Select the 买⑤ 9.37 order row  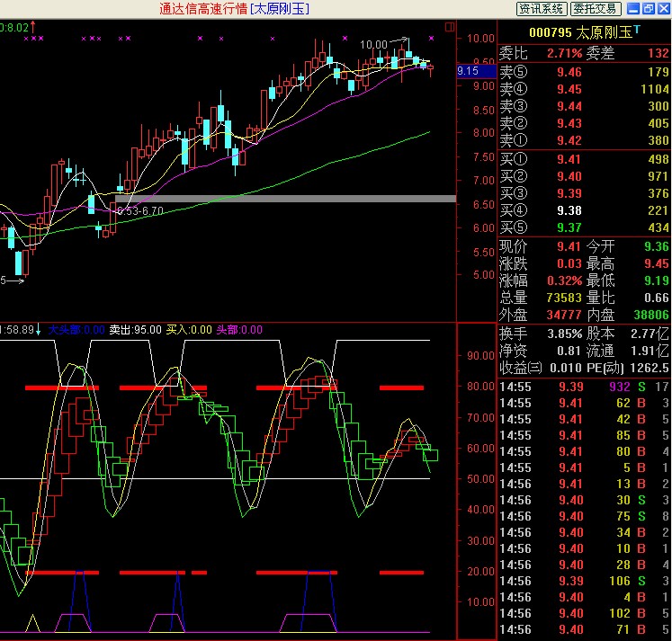[584, 227]
